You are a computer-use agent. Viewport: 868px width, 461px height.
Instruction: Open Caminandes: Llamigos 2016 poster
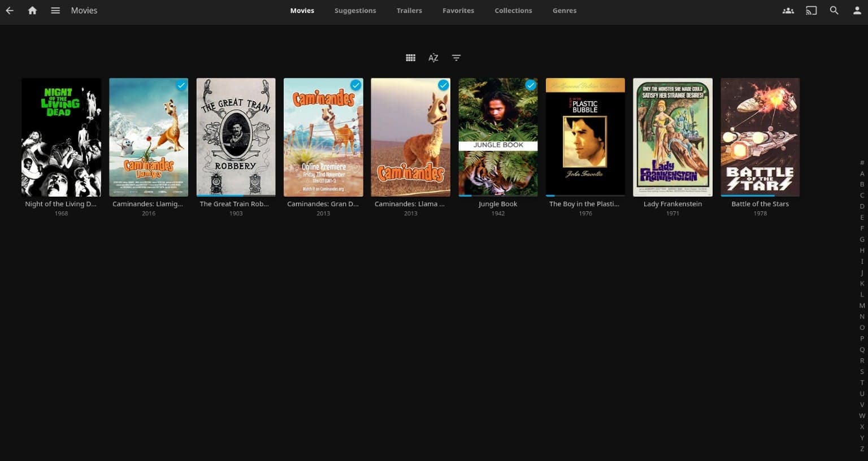point(149,137)
